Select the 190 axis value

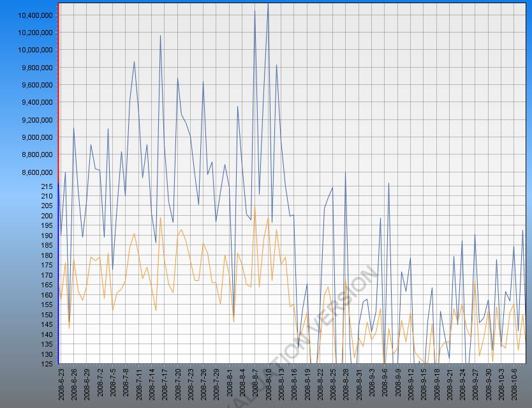[x=47, y=236]
